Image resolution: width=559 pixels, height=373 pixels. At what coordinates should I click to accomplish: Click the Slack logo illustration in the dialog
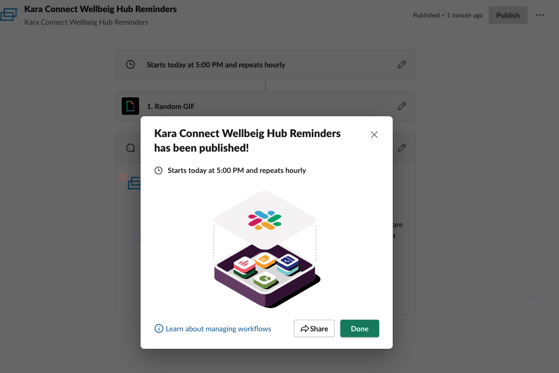tap(265, 220)
